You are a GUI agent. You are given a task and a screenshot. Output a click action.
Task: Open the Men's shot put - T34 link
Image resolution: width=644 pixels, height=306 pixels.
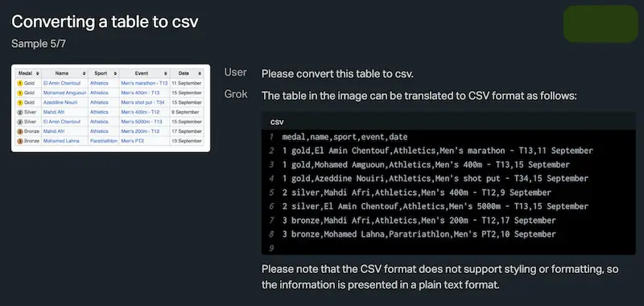point(142,102)
